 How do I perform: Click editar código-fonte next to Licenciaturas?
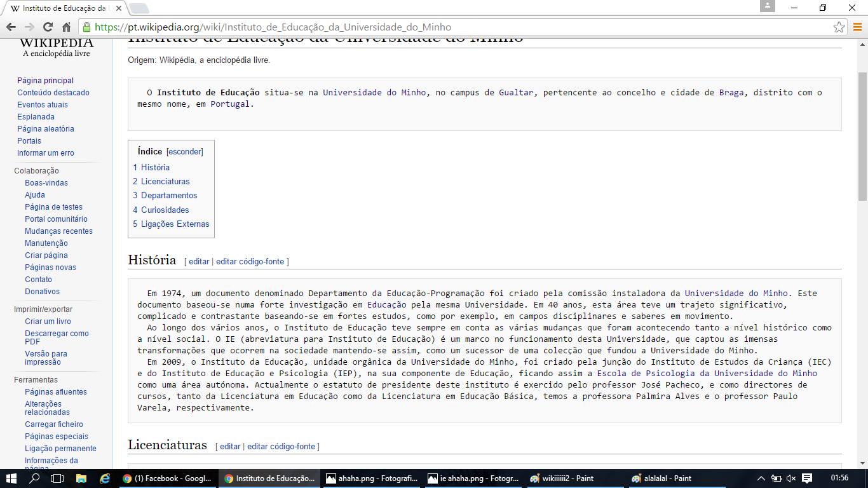[x=281, y=447]
